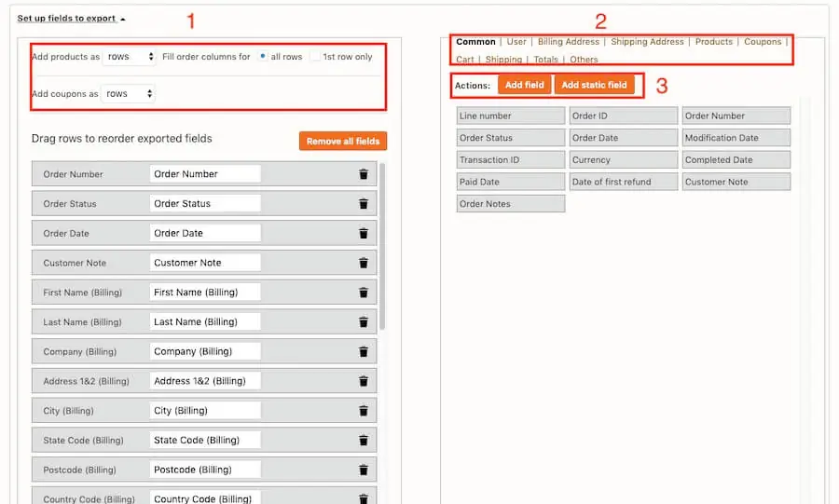This screenshot has height=504, width=839.
Task: Select the 'Order Status' available field
Action: [x=511, y=138]
